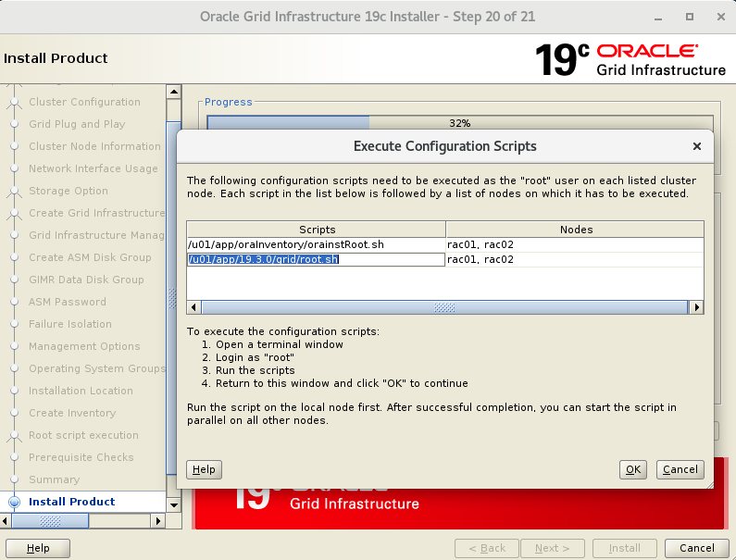Select Operating System Groups step
This screenshot has width=736, height=560.
point(96,368)
